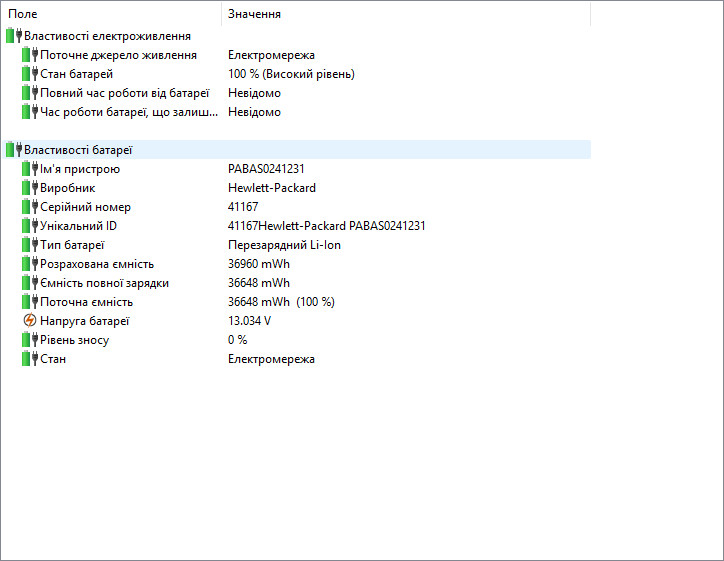
Task: Select the Унікальний ID row
Action: (x=78, y=226)
